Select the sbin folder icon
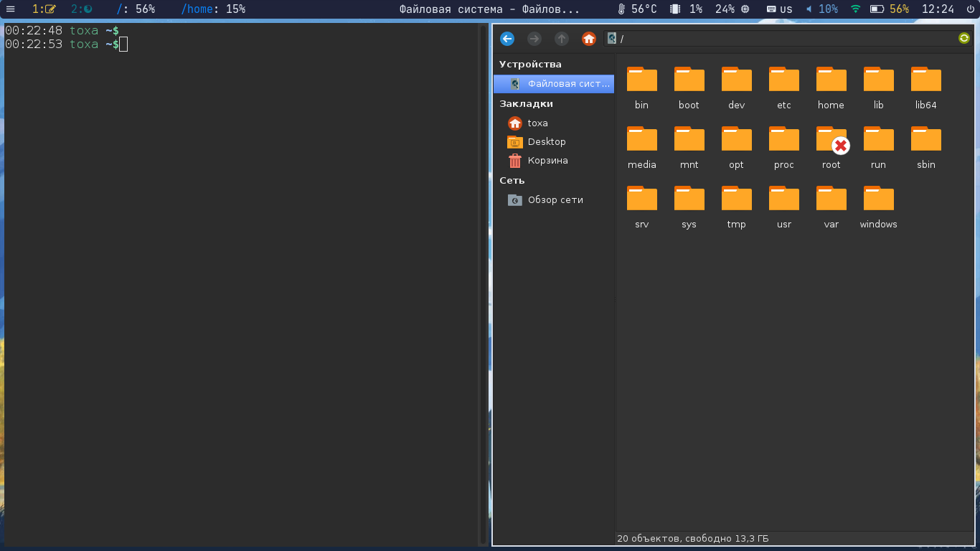This screenshot has width=980, height=551. 926,138
